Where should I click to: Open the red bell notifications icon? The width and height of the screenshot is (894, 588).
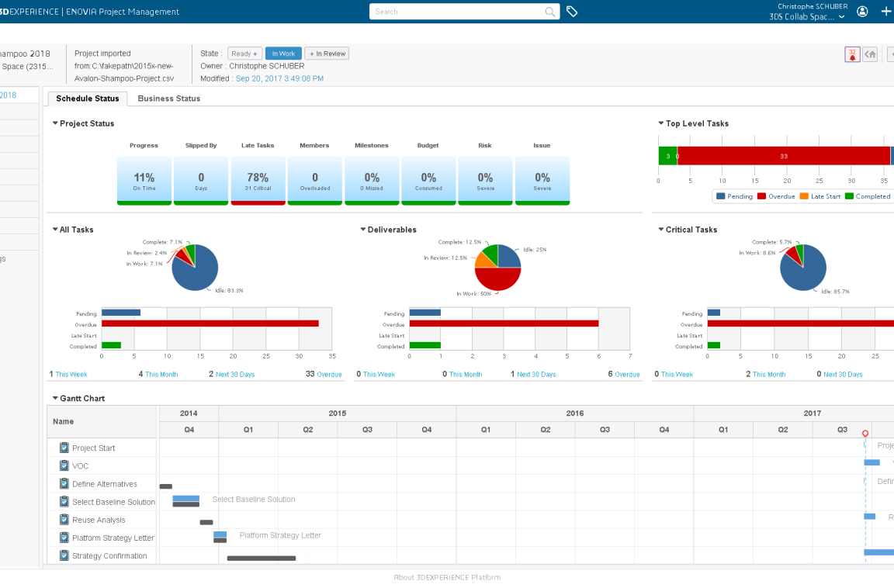[852, 54]
